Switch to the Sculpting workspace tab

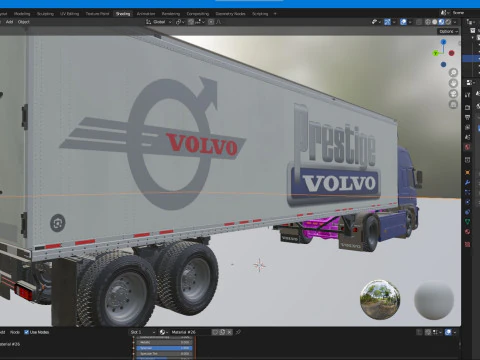[45, 14]
